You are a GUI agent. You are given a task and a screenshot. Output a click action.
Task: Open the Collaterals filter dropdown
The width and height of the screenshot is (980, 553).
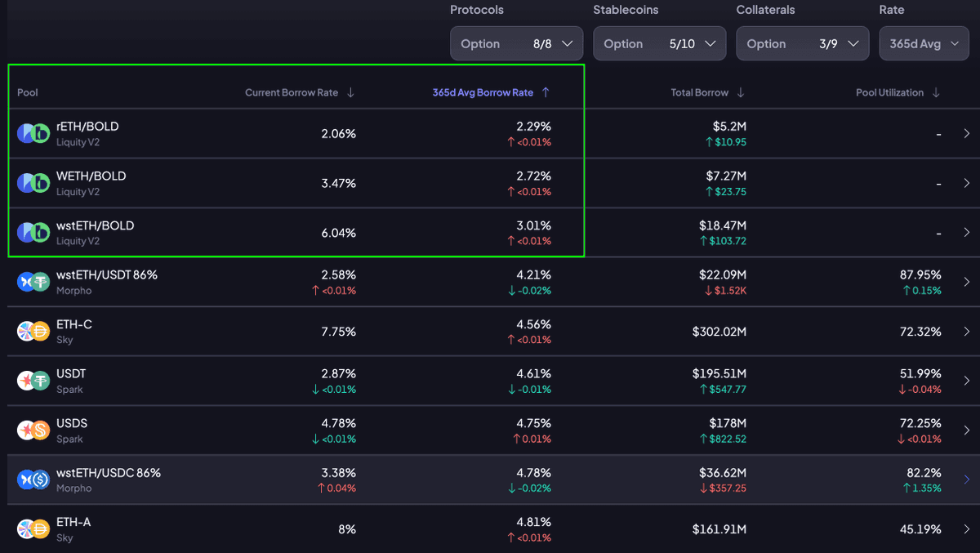[x=802, y=43]
